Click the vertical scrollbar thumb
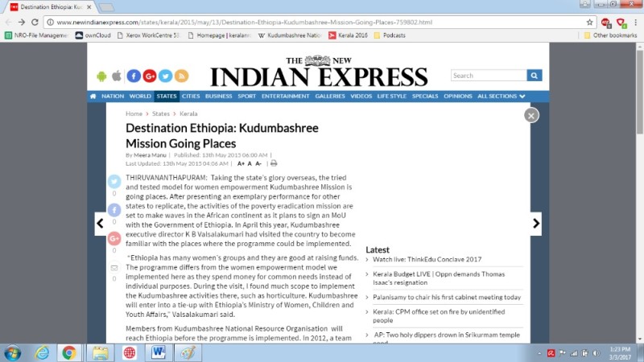The image size is (644, 362). (x=640, y=93)
